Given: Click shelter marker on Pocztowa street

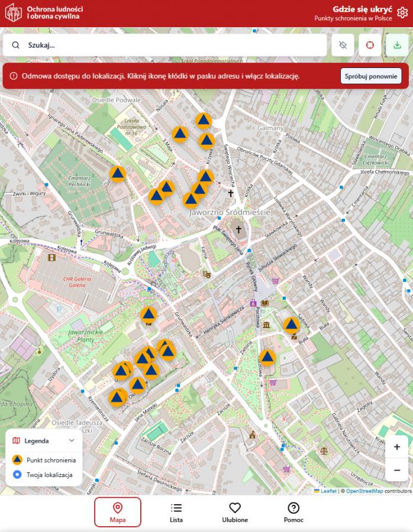Looking at the screenshot, I should click(x=267, y=358).
